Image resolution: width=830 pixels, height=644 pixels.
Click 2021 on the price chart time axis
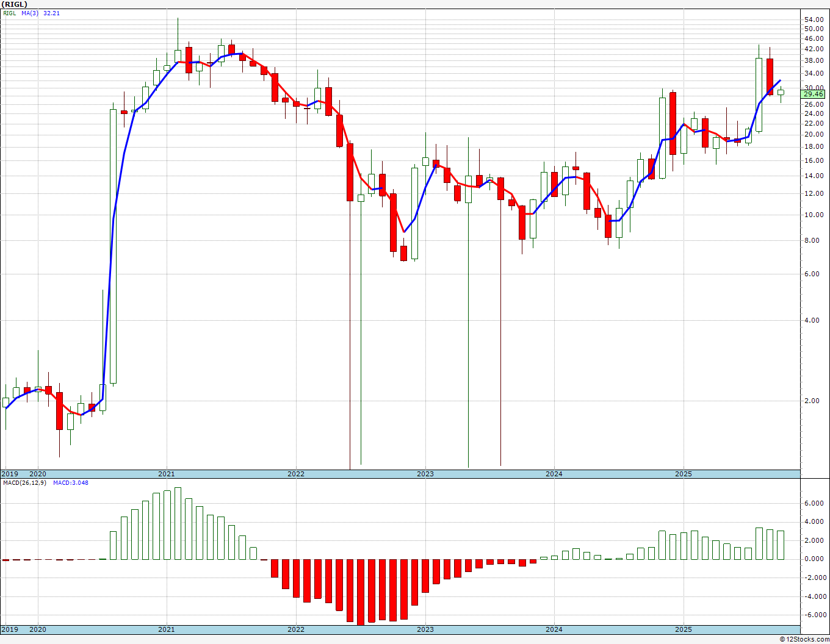coord(167,474)
